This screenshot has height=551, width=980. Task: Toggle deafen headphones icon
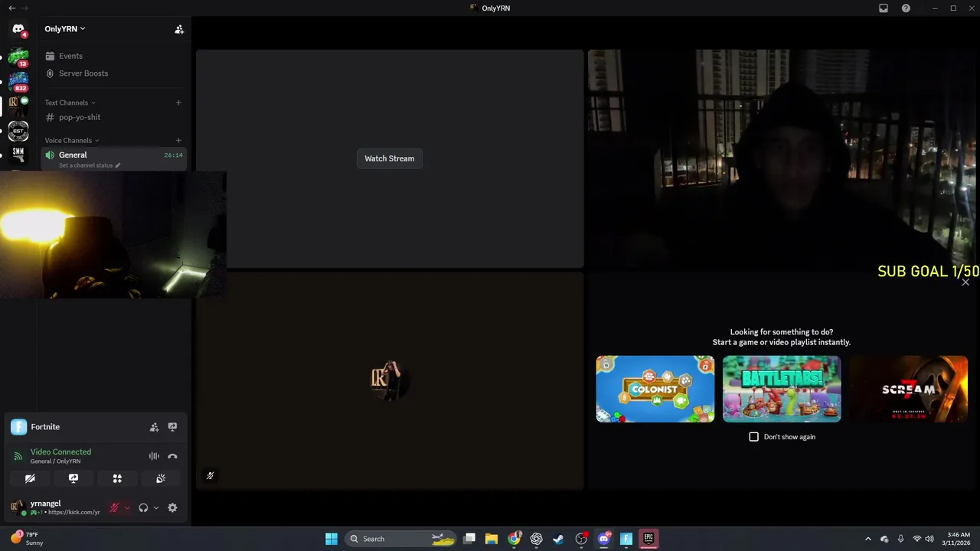tap(143, 508)
